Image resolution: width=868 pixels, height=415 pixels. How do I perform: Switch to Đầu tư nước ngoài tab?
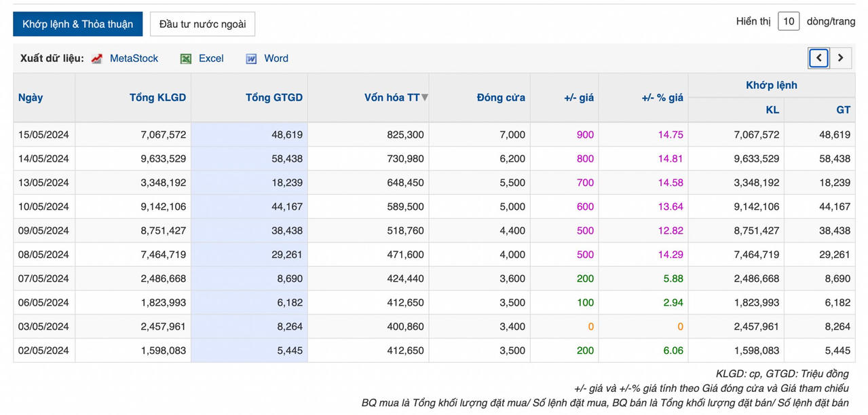pos(202,24)
